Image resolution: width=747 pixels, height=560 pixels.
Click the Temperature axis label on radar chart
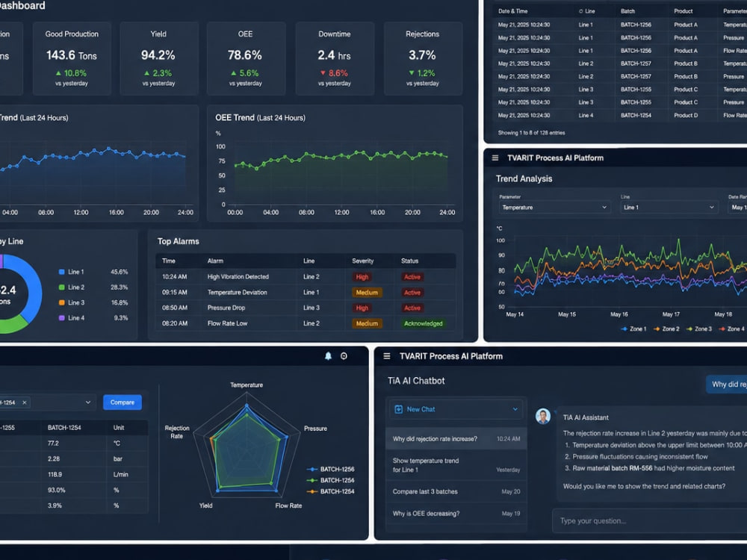247,385
